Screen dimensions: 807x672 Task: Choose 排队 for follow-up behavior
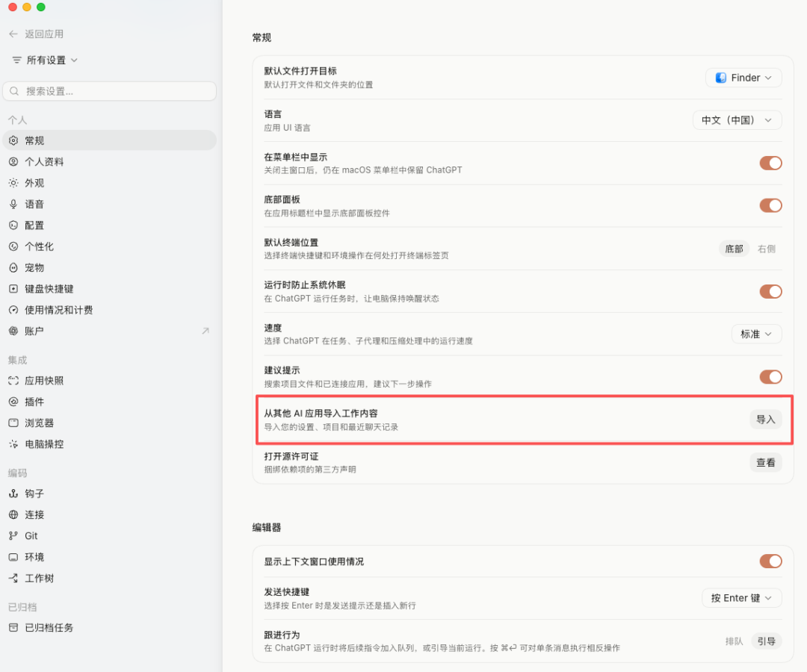point(734,641)
